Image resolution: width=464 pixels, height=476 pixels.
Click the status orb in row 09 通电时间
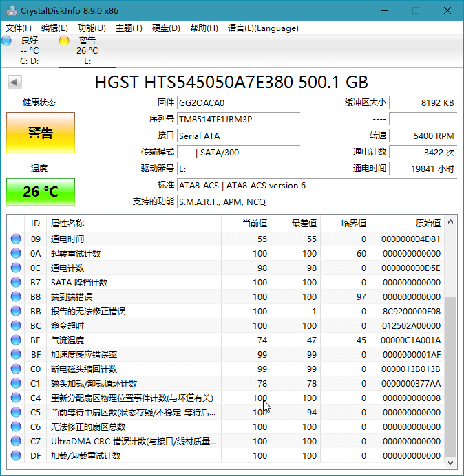(16, 239)
